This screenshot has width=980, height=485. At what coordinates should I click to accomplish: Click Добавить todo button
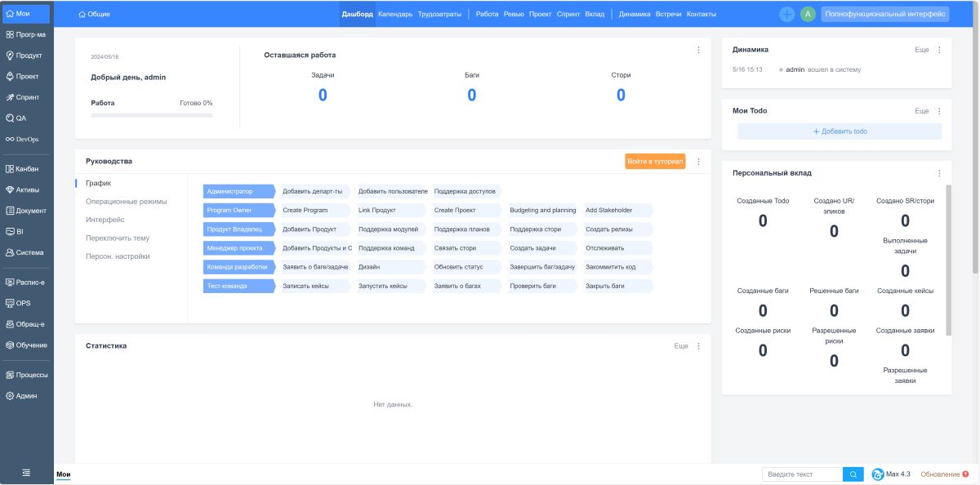pos(840,131)
